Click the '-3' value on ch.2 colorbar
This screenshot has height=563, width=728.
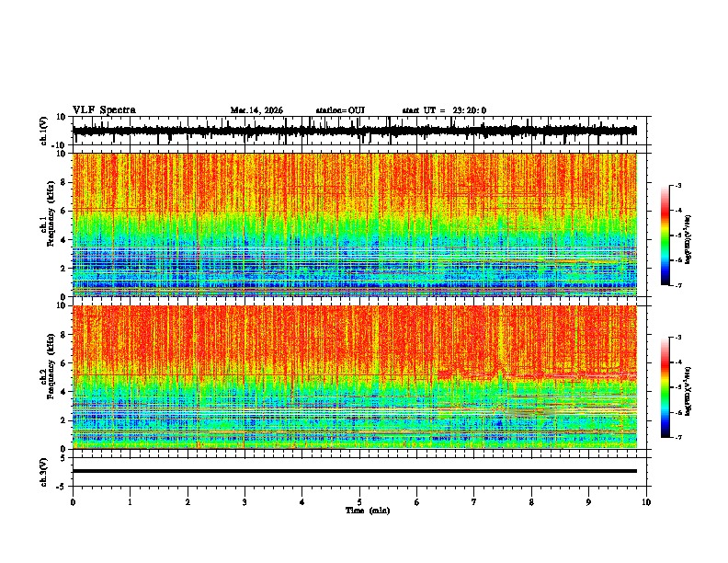pos(677,338)
